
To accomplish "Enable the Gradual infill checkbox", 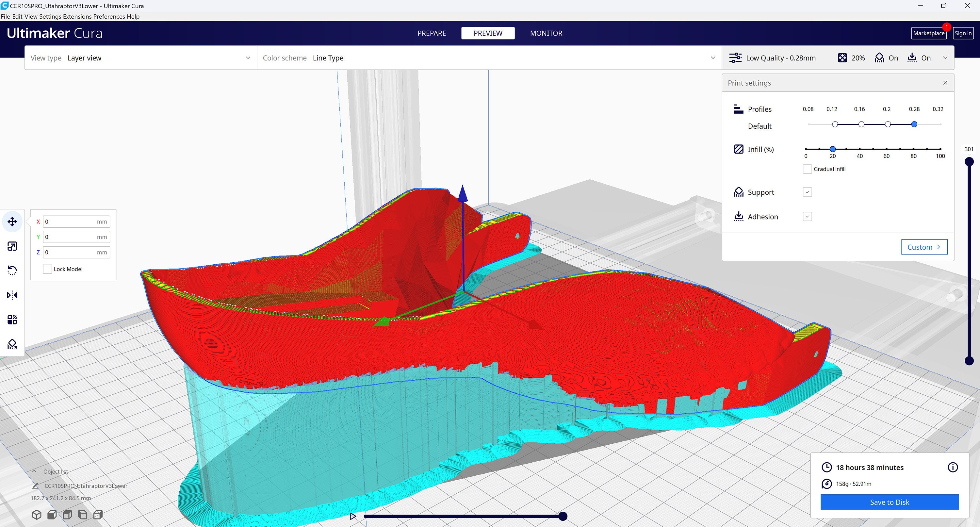I will pos(807,169).
